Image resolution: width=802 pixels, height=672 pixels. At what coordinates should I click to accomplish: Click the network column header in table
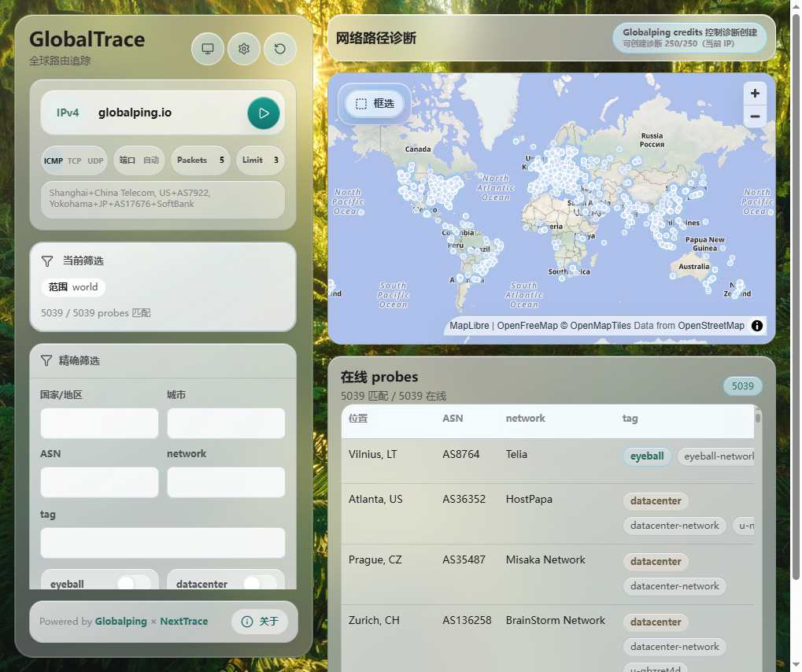pyautogui.click(x=525, y=419)
